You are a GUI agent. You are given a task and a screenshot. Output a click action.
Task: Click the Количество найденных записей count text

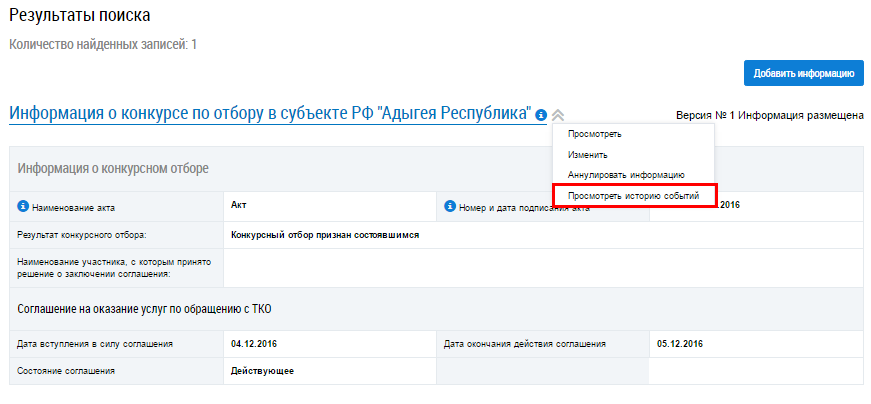[103, 44]
